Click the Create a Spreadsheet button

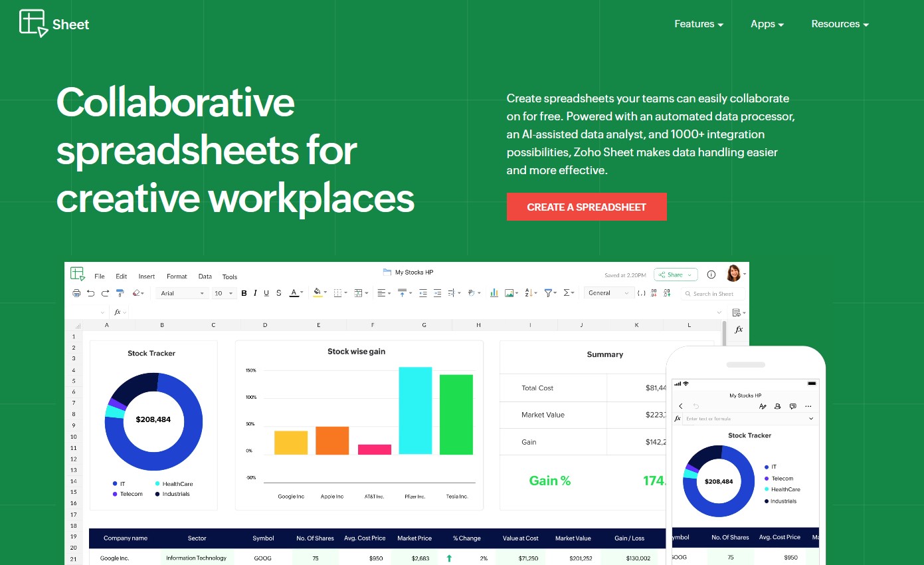point(586,207)
